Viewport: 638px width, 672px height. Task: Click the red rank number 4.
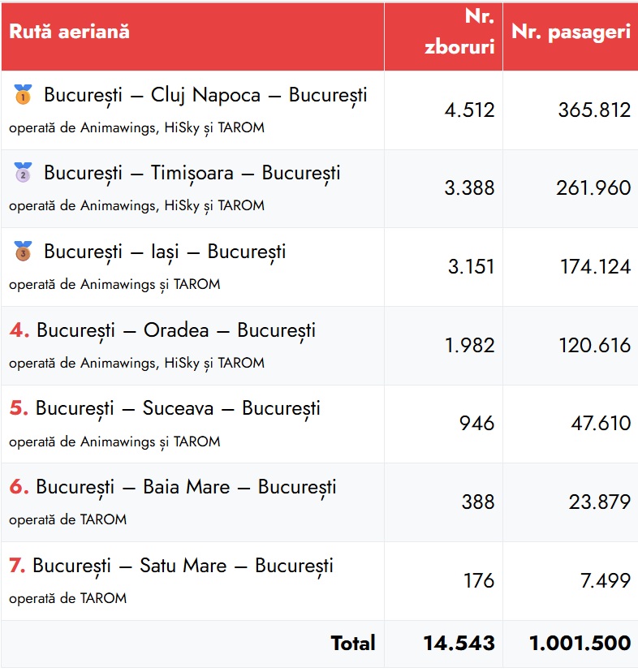click(19, 330)
